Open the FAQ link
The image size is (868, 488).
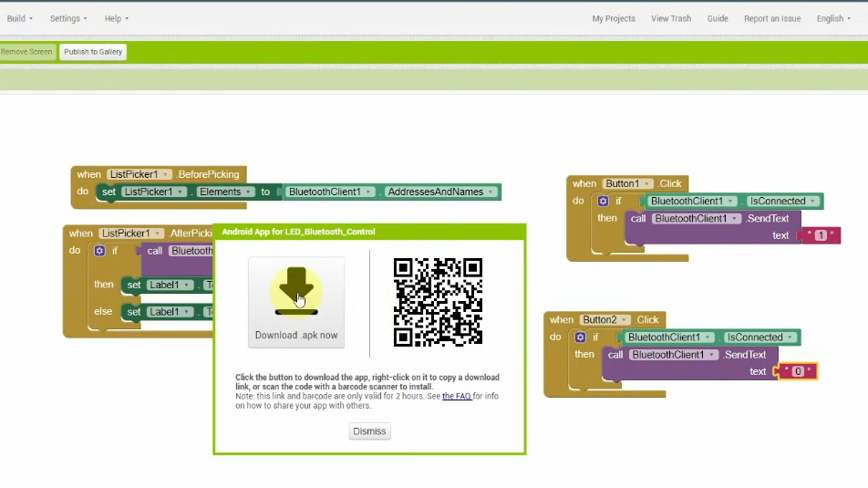coord(457,396)
